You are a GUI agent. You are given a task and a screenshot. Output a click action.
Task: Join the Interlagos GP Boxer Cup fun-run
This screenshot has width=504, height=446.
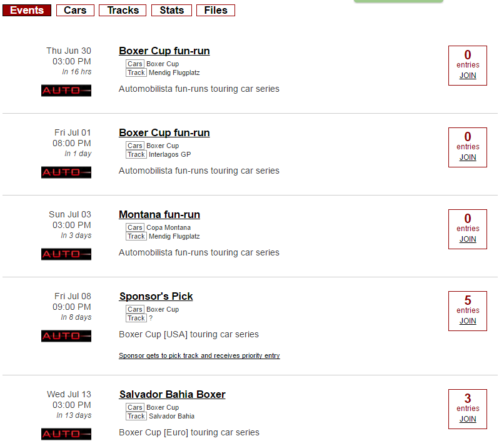point(468,157)
